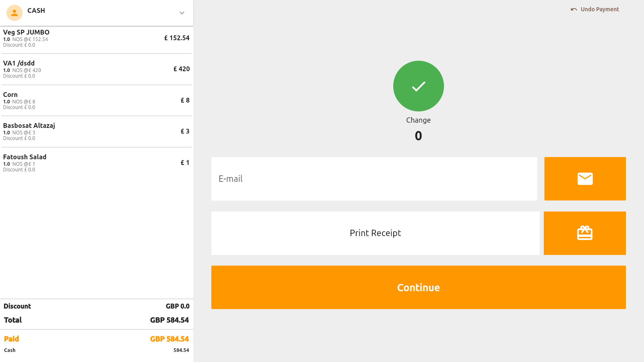
Task: Send receipt via envelope mail button
Action: [585, 179]
